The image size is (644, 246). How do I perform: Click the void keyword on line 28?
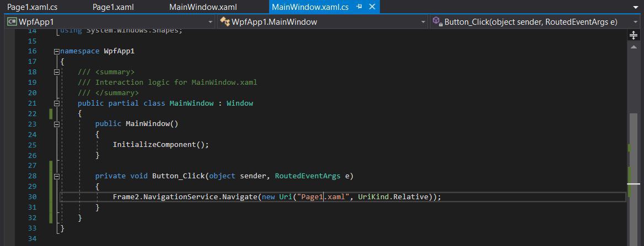coord(139,176)
